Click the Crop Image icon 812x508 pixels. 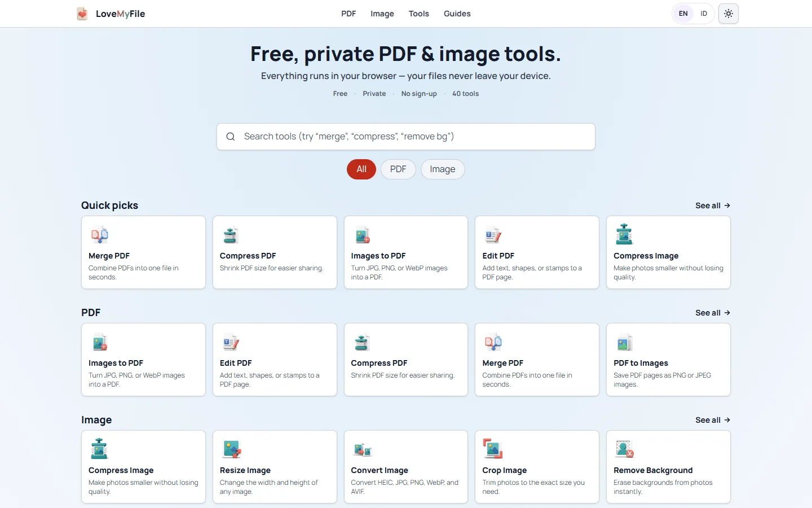click(x=493, y=449)
